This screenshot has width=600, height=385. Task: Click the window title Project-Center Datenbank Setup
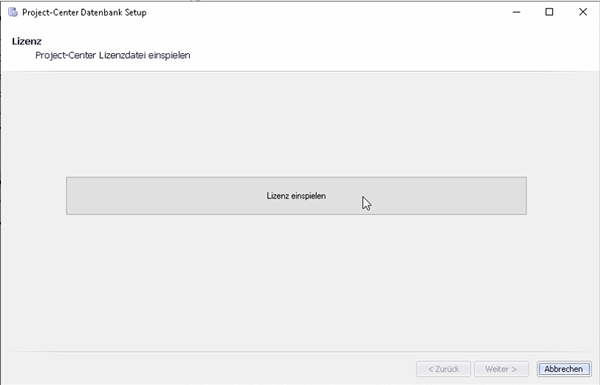[84, 12]
